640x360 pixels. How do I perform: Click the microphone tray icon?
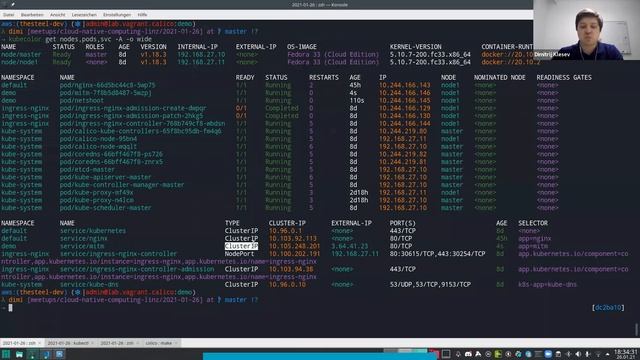588,354
